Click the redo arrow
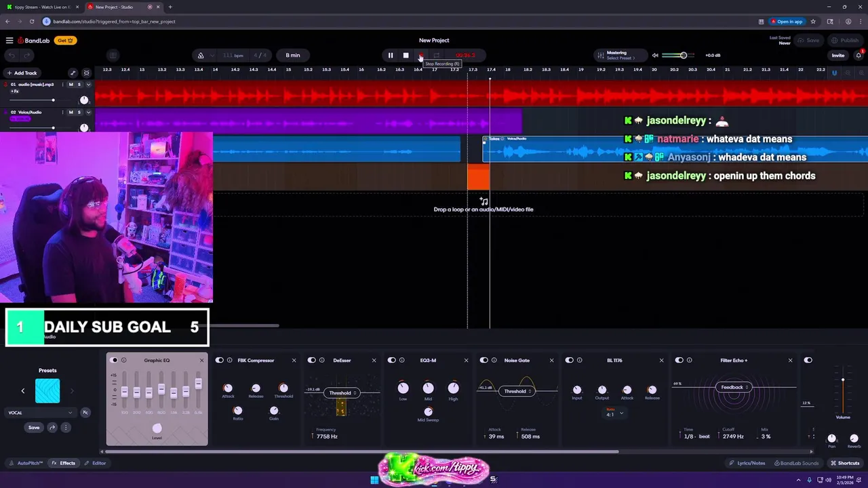 [x=27, y=56]
